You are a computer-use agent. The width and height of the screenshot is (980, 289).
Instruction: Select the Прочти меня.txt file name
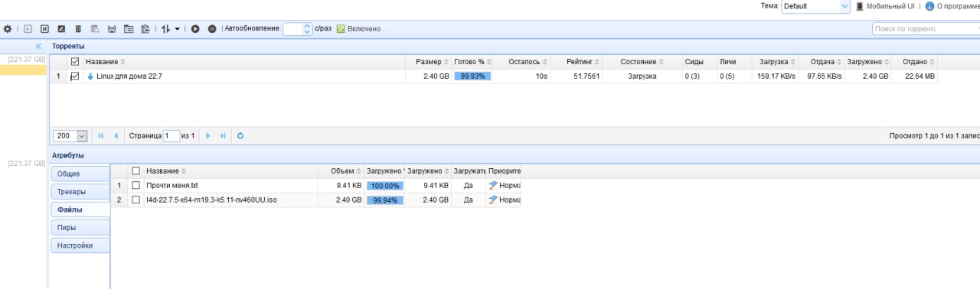172,185
